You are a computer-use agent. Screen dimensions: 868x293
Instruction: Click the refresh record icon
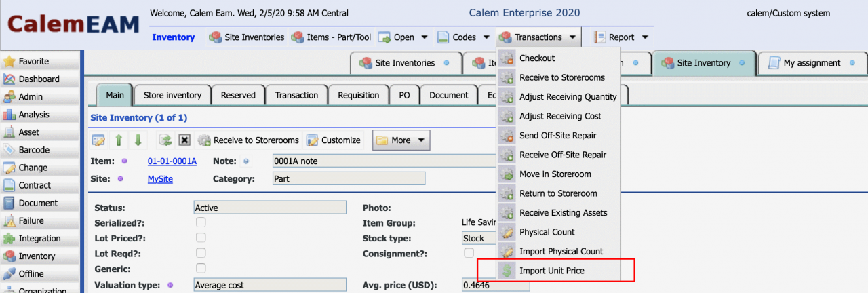165,140
